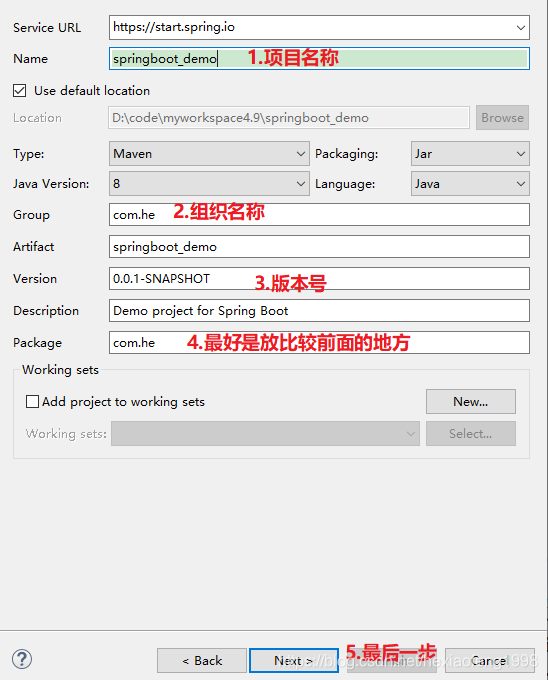Open the Java Version dropdown
The width and height of the screenshot is (548, 680).
(x=209, y=183)
